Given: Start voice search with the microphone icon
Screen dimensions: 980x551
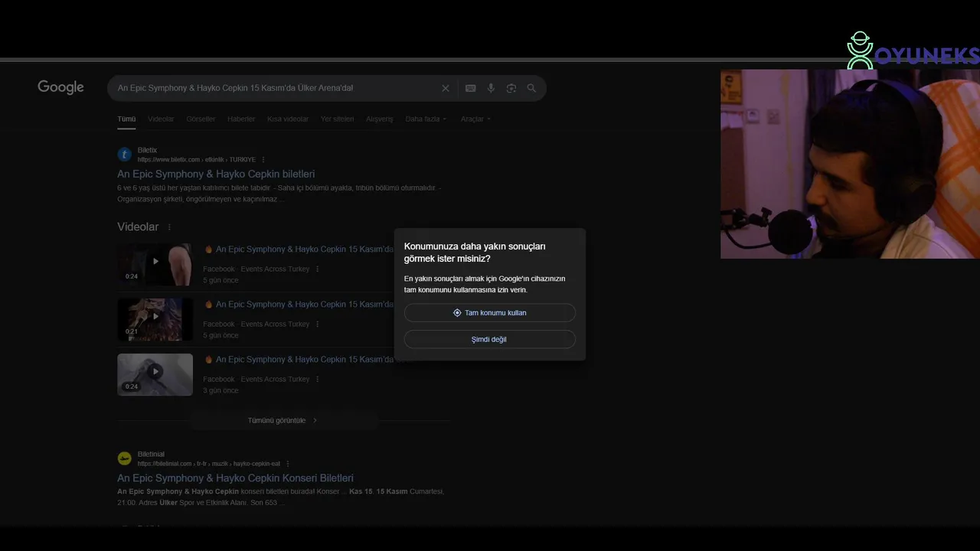Looking at the screenshot, I should 491,88.
